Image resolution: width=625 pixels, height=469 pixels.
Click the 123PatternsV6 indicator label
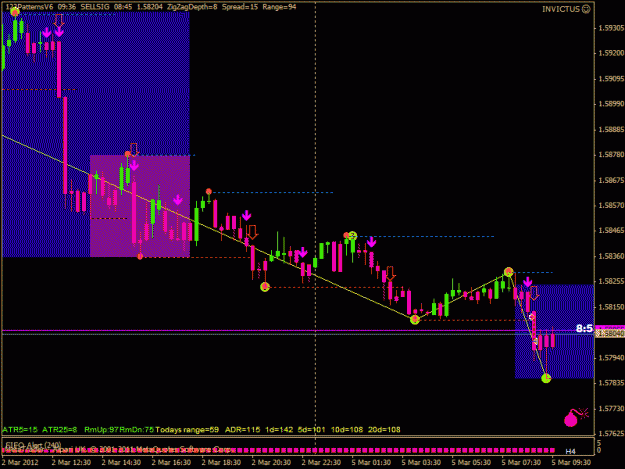tap(29, 7)
